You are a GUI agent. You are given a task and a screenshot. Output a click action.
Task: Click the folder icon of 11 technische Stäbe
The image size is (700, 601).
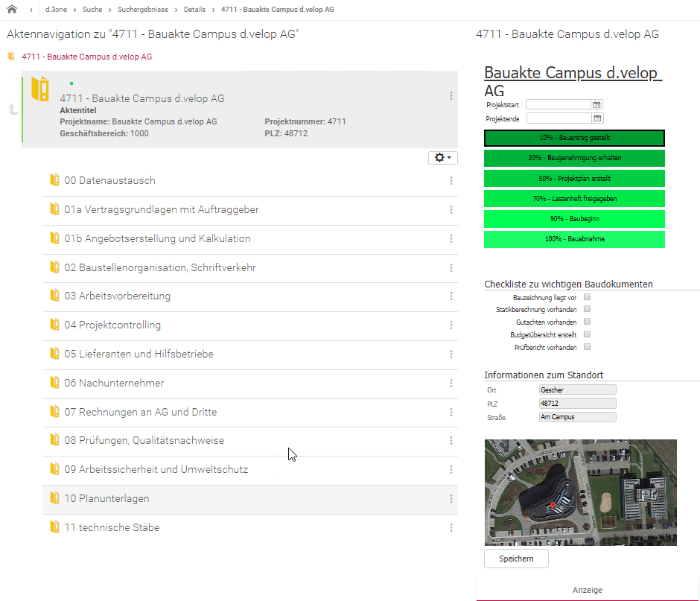tap(54, 527)
